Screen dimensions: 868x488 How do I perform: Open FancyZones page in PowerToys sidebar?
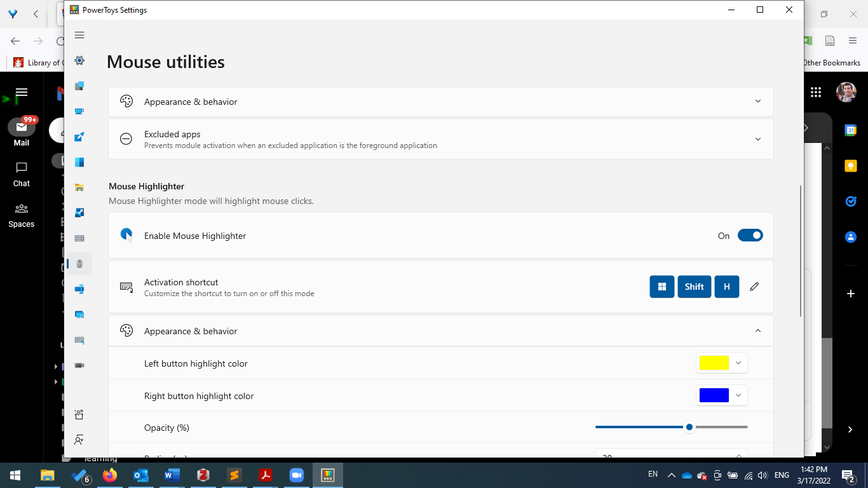pyautogui.click(x=79, y=162)
